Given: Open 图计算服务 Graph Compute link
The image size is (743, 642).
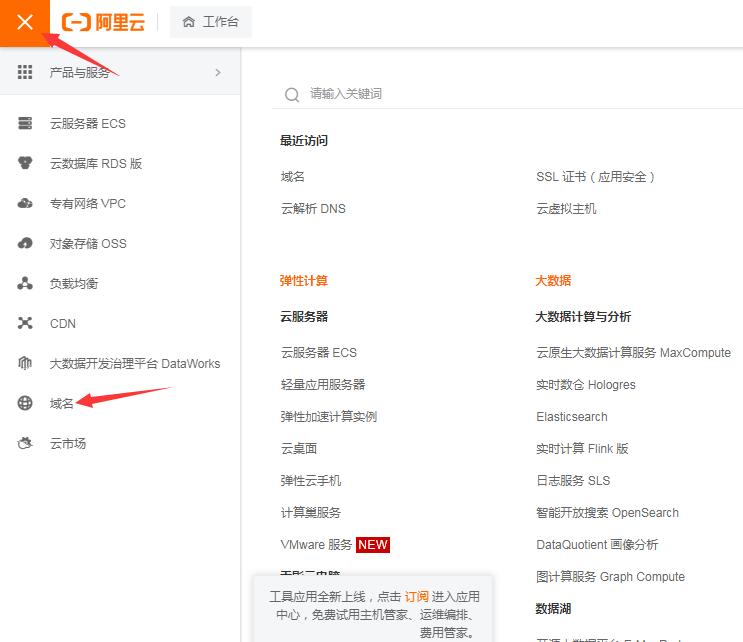Looking at the screenshot, I should pos(610,576).
